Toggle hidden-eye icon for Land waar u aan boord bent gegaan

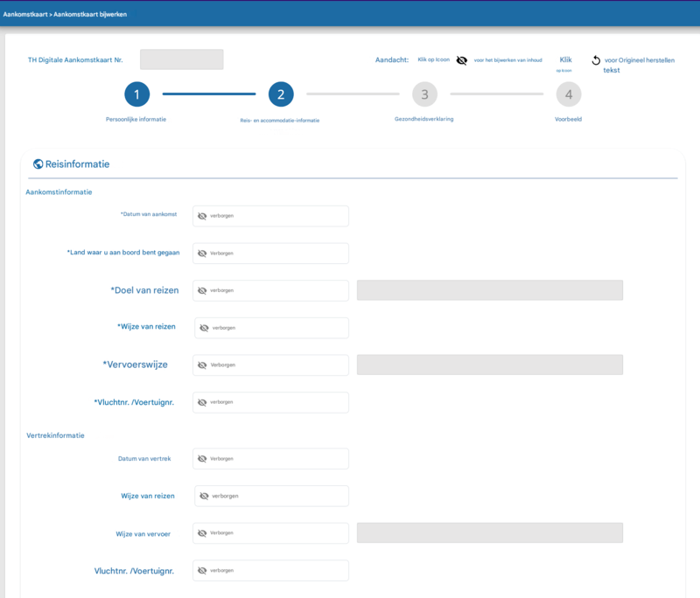202,254
